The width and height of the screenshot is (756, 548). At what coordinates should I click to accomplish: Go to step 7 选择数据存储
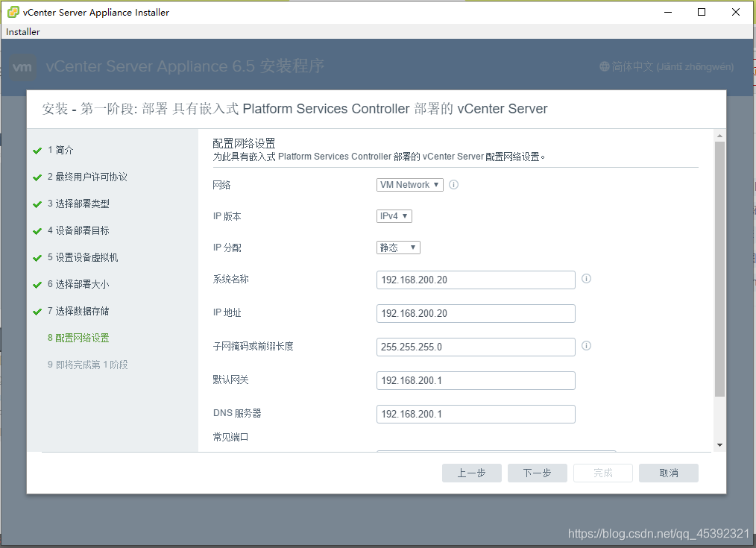tap(78, 311)
